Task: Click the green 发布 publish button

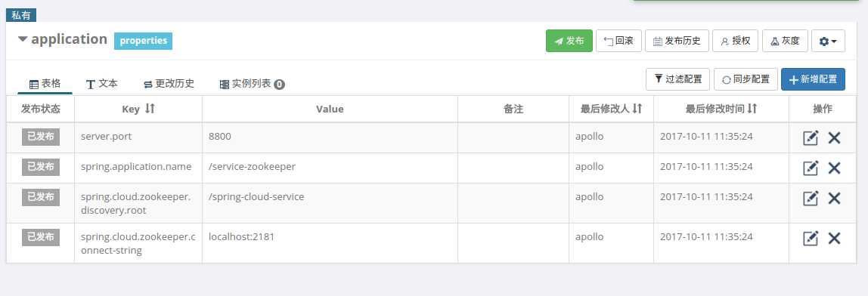Action: [x=569, y=41]
